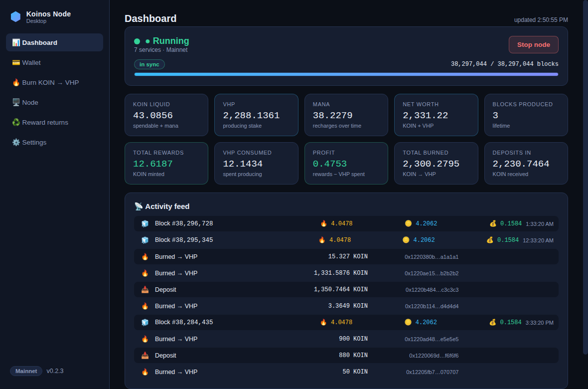Click the cube icon for Block #38,284,435

[145, 322]
